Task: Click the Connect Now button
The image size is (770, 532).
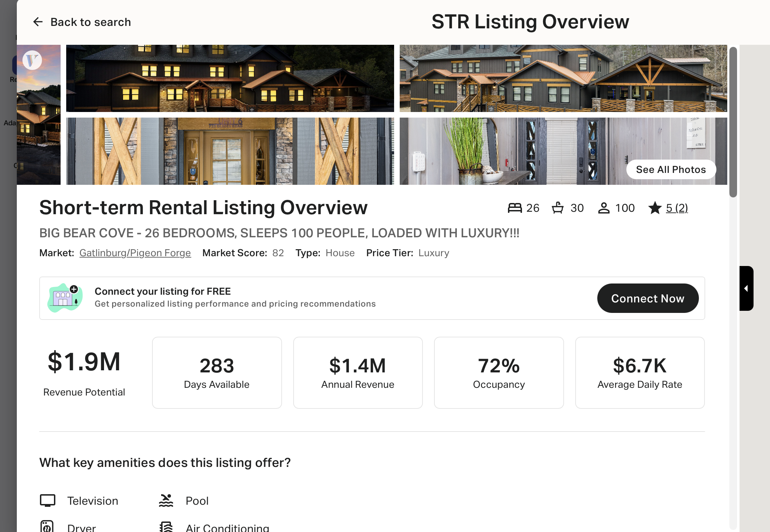Action: 648,298
